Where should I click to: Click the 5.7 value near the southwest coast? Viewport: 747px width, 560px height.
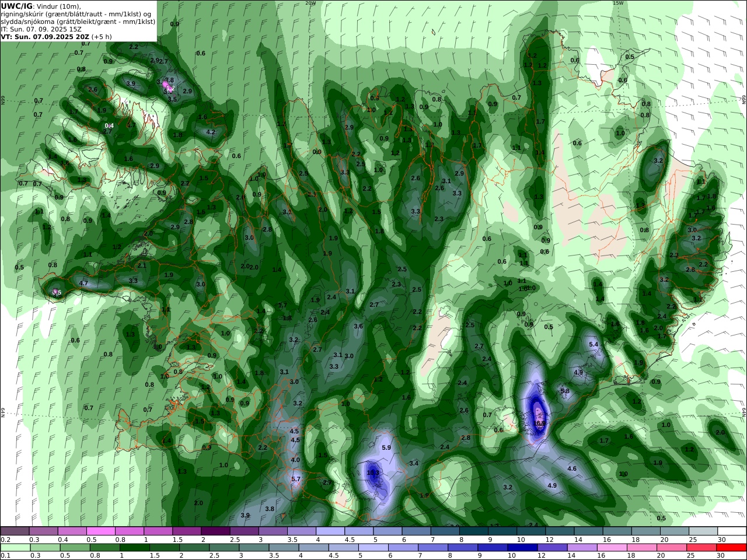(x=296, y=479)
